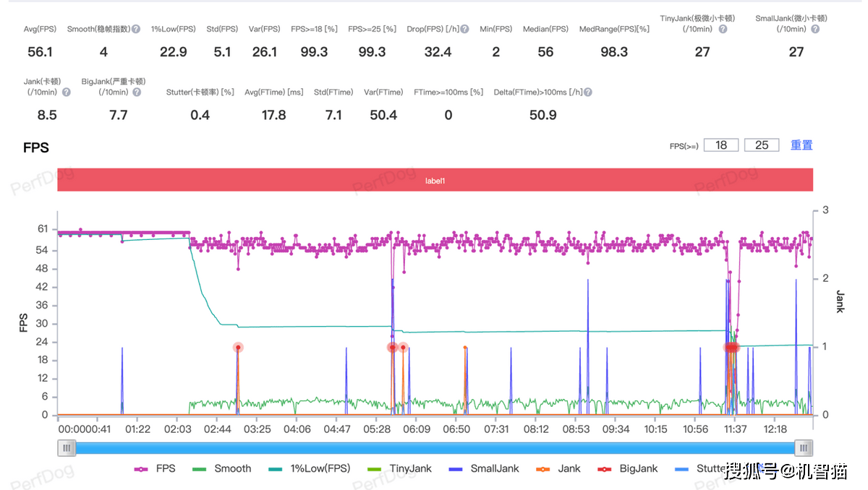Click the FPS threshold field showing 18

pos(721,145)
